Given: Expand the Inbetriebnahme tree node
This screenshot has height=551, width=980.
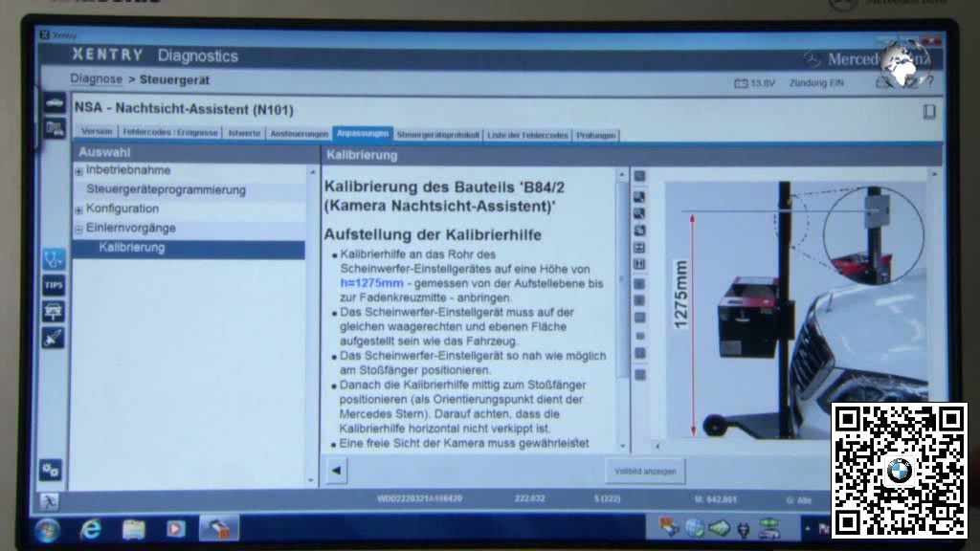Looking at the screenshot, I should (78, 171).
